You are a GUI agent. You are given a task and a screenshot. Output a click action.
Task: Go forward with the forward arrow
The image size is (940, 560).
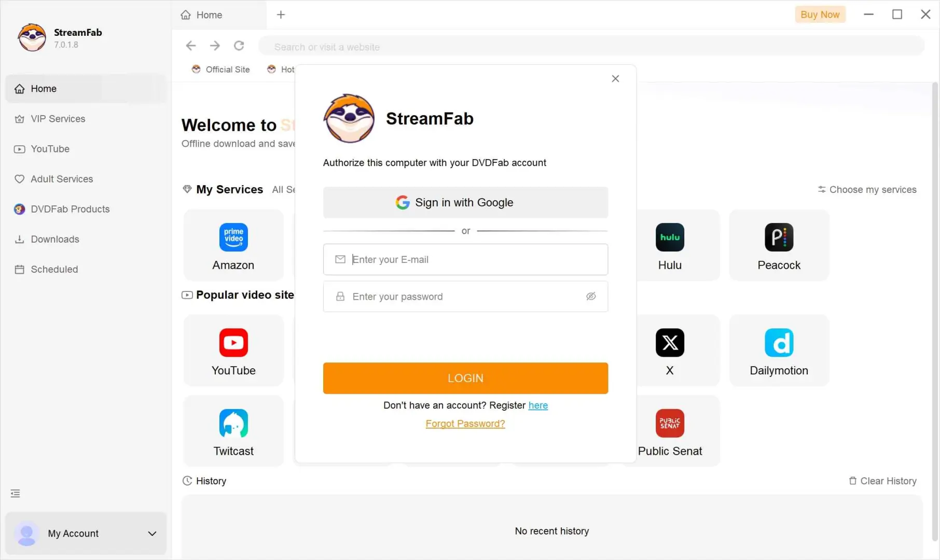[x=215, y=46]
